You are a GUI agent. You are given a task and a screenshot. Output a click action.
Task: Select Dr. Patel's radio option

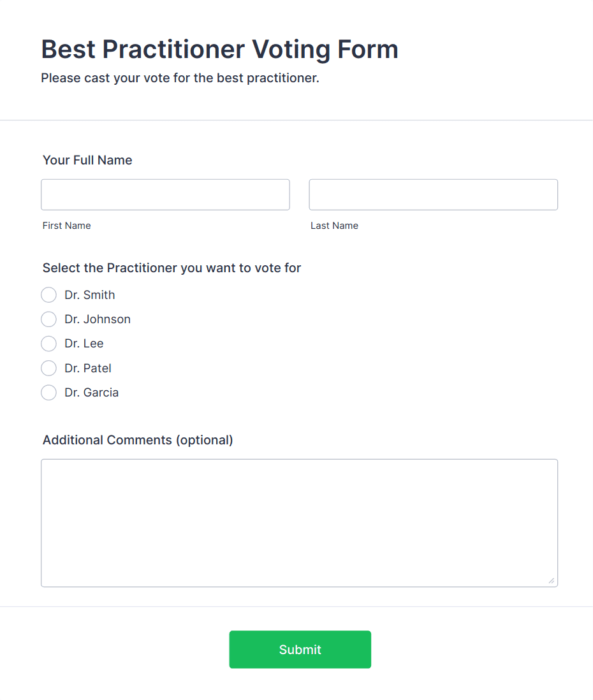pyautogui.click(x=48, y=368)
